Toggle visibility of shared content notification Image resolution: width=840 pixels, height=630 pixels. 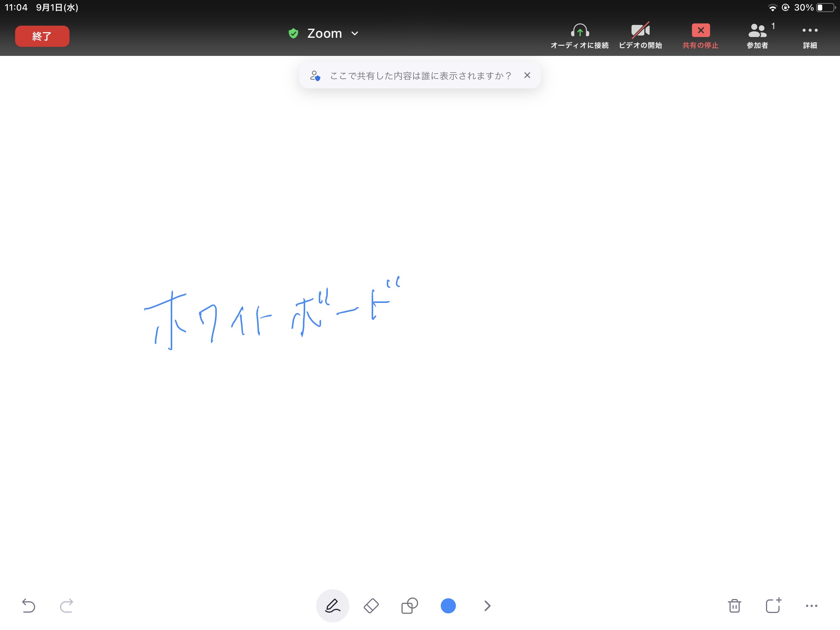click(527, 76)
